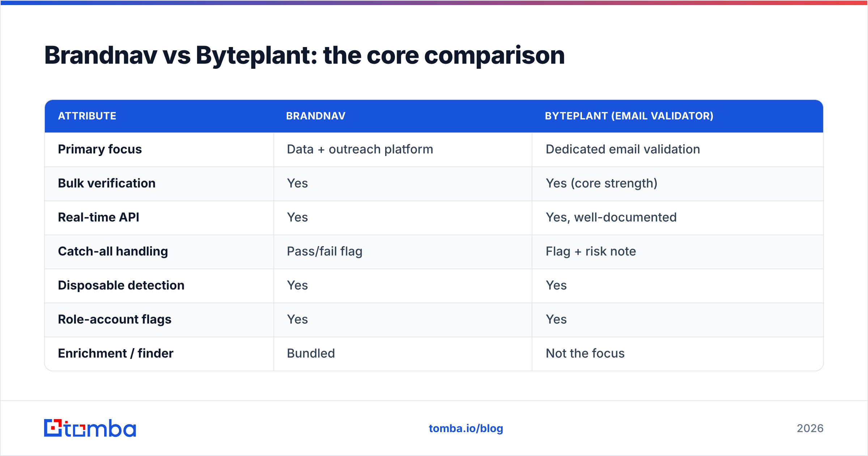Select the 'Real-time API' row label
This screenshot has width=868, height=456.
point(98,217)
